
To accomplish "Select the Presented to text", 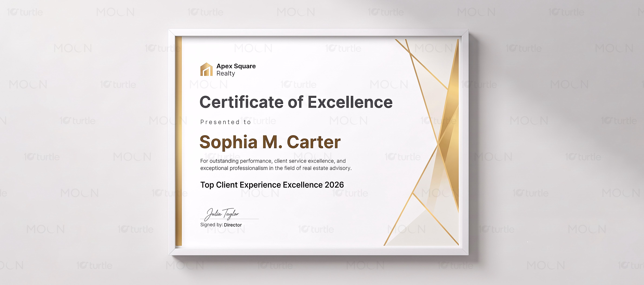I will click(225, 122).
